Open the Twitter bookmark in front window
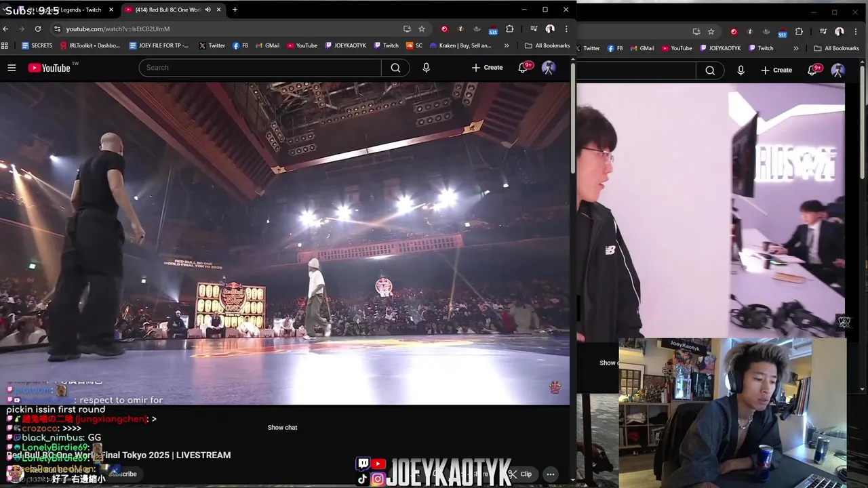868x488 pixels. point(212,46)
